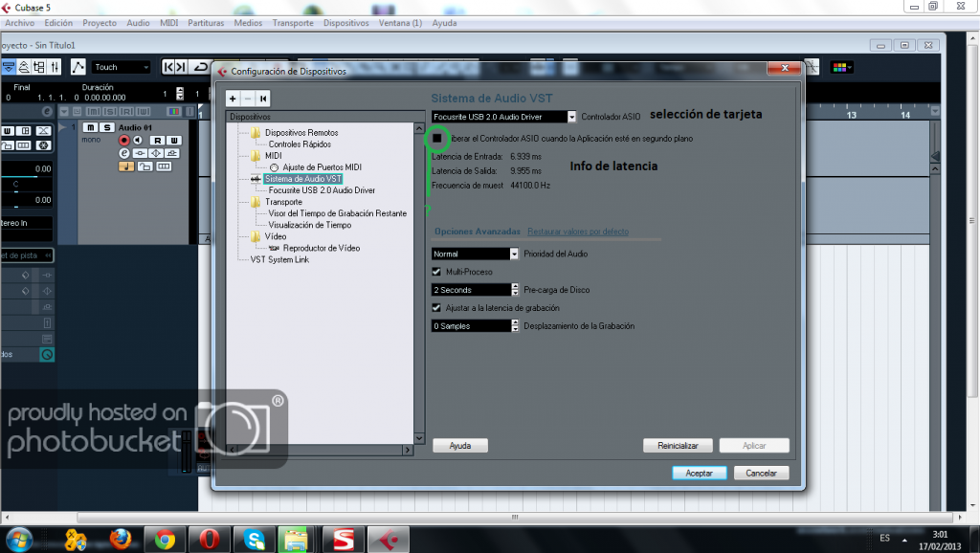Solo the Audio 01 track
The image size is (980, 553).
click(107, 127)
